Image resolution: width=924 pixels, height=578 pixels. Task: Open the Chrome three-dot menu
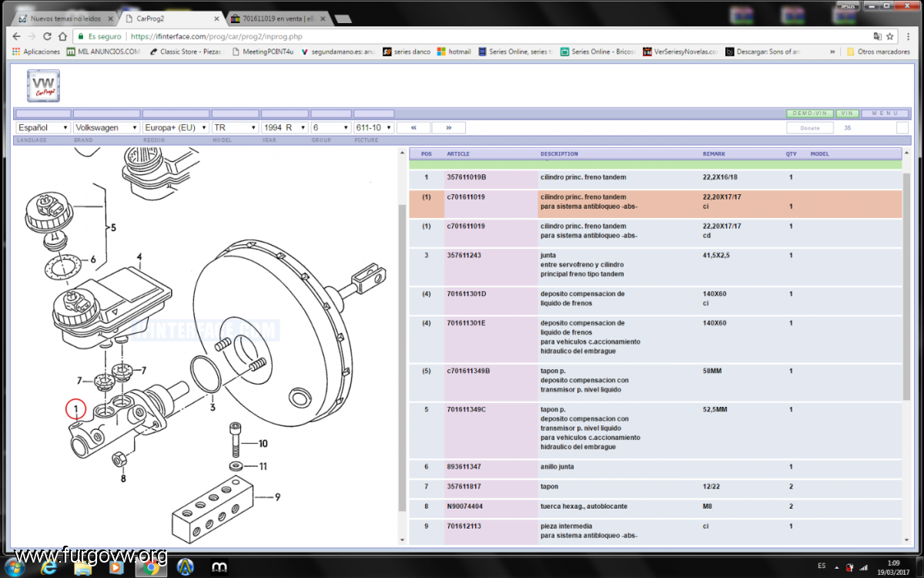pos(908,36)
